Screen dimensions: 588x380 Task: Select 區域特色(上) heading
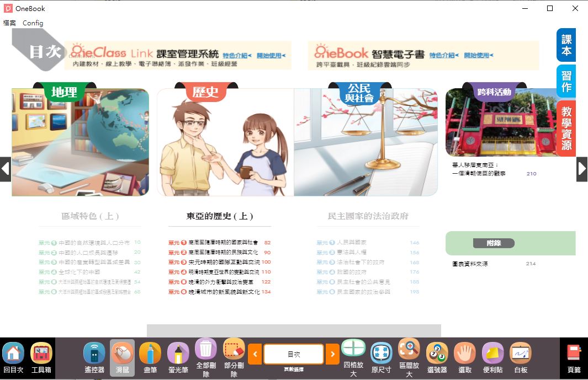(90, 216)
